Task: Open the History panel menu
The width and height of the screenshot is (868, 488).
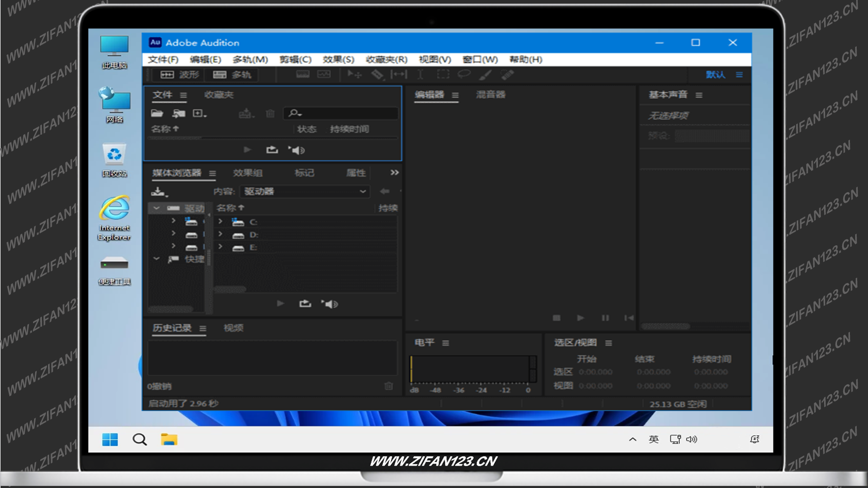Action: [x=203, y=328]
